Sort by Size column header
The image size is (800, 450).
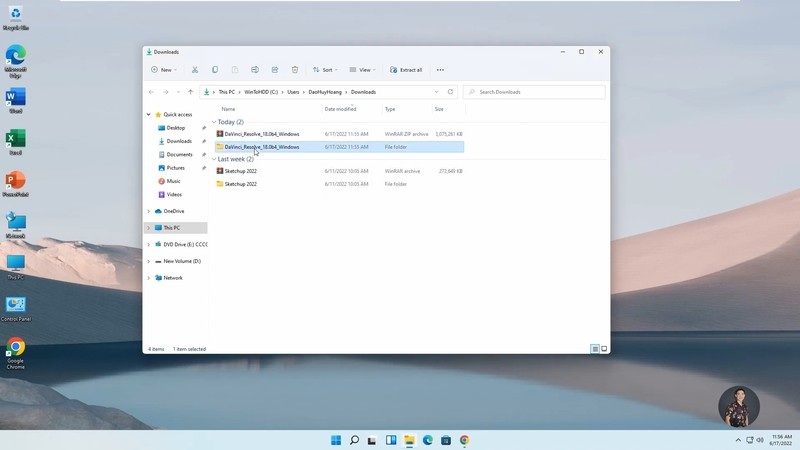439,109
